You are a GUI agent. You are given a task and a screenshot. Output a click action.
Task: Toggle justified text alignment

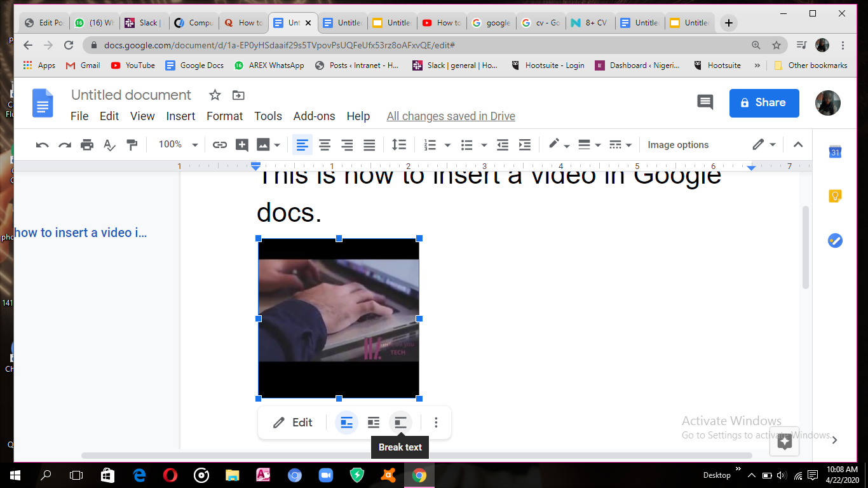tap(369, 145)
